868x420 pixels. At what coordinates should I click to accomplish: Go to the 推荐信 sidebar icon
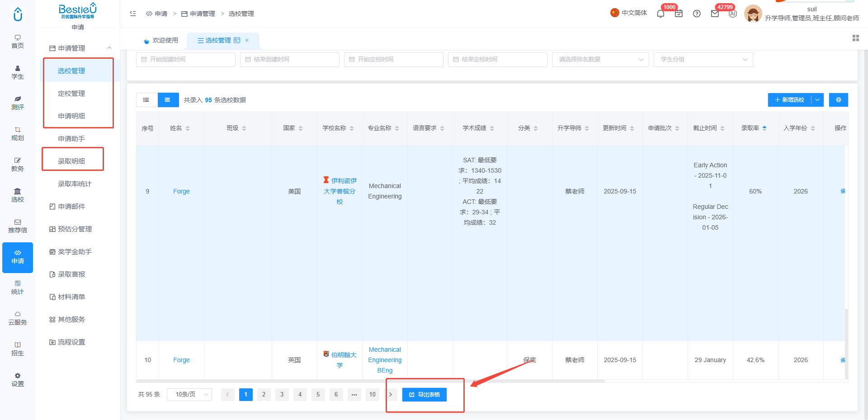[18, 226]
